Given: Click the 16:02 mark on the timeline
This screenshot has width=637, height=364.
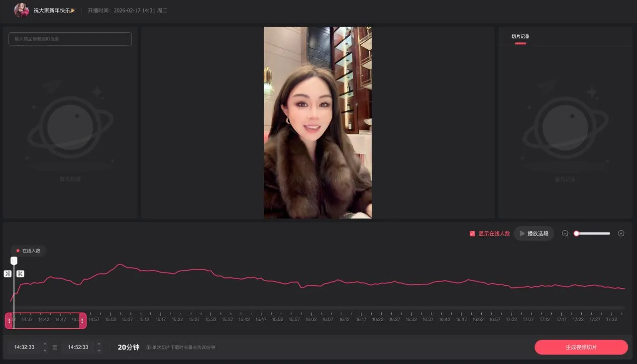Looking at the screenshot, I should tap(311, 319).
